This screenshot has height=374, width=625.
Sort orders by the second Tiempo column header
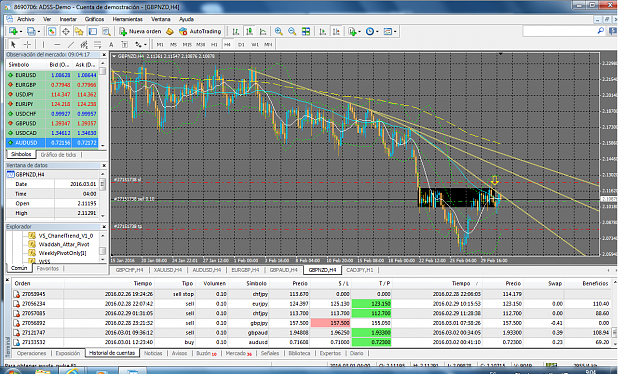click(461, 283)
